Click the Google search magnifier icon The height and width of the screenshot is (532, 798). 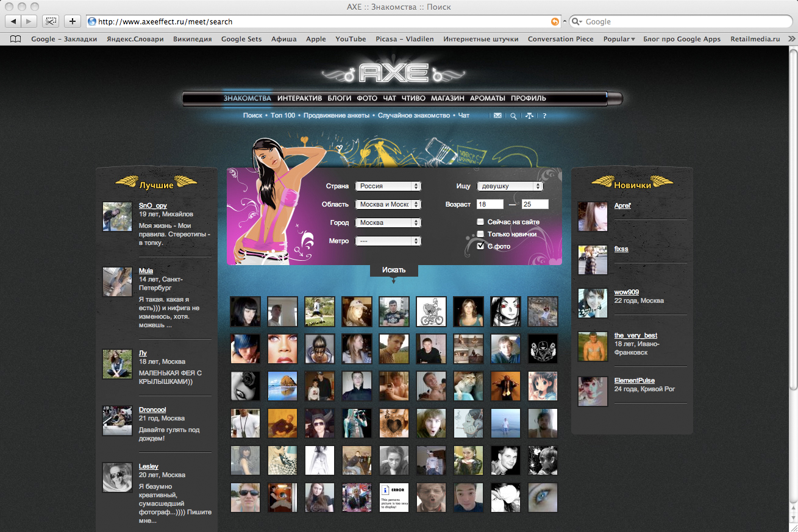click(x=577, y=21)
